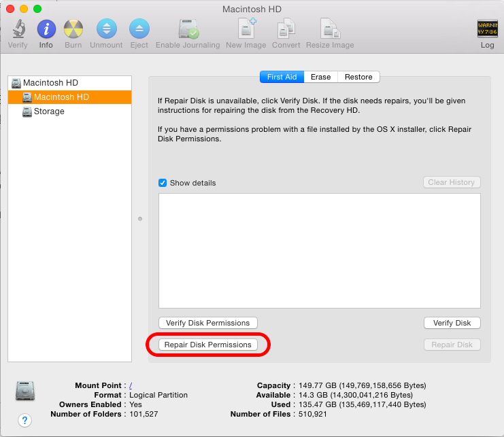Click Repair Disk Permissions button
Image resolution: width=504 pixels, height=437 pixels.
[x=208, y=345]
